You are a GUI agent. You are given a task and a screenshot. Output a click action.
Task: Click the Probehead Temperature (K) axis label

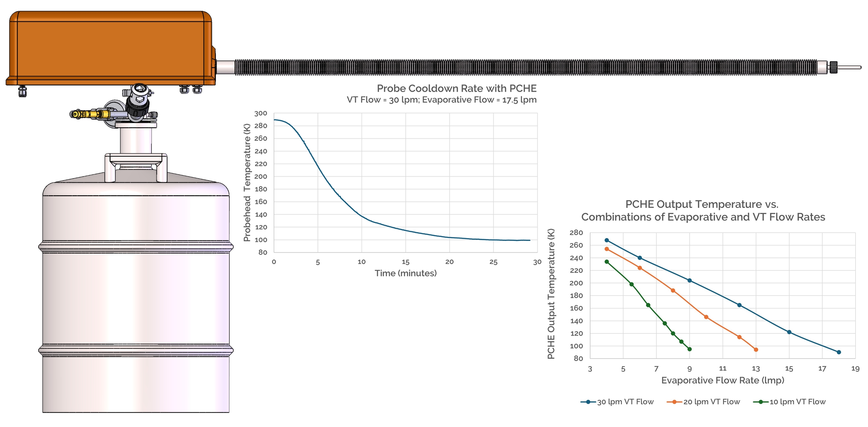(x=247, y=182)
